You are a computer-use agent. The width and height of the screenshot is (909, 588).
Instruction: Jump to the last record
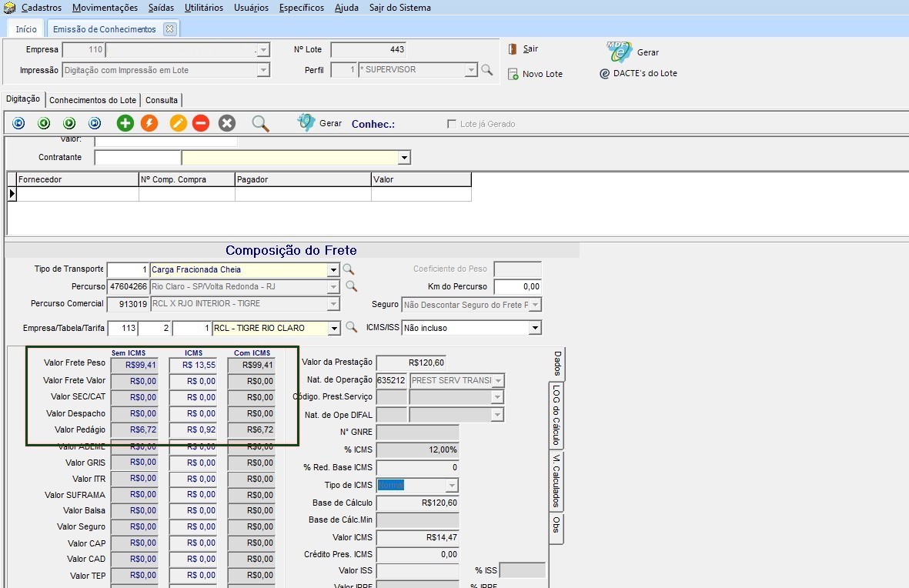[x=95, y=123]
